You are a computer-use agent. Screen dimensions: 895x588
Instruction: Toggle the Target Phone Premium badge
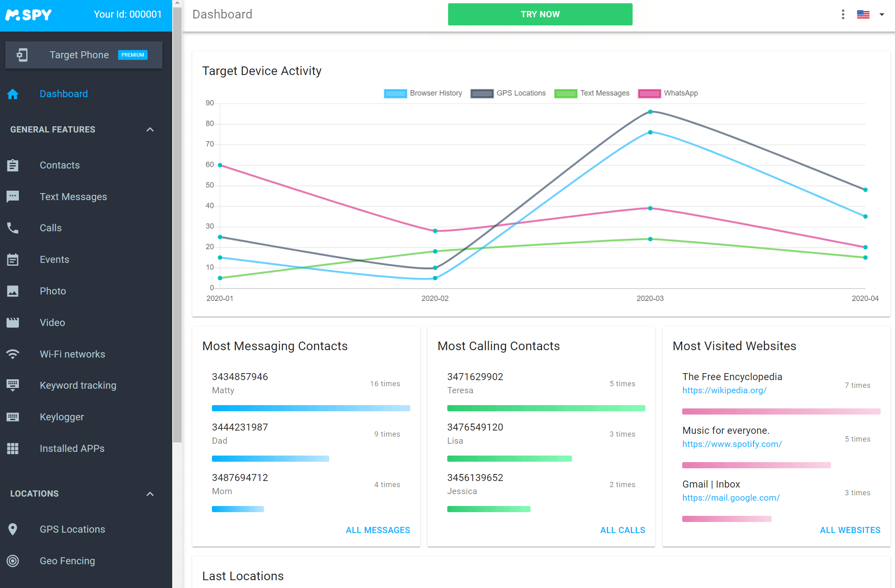pos(132,55)
